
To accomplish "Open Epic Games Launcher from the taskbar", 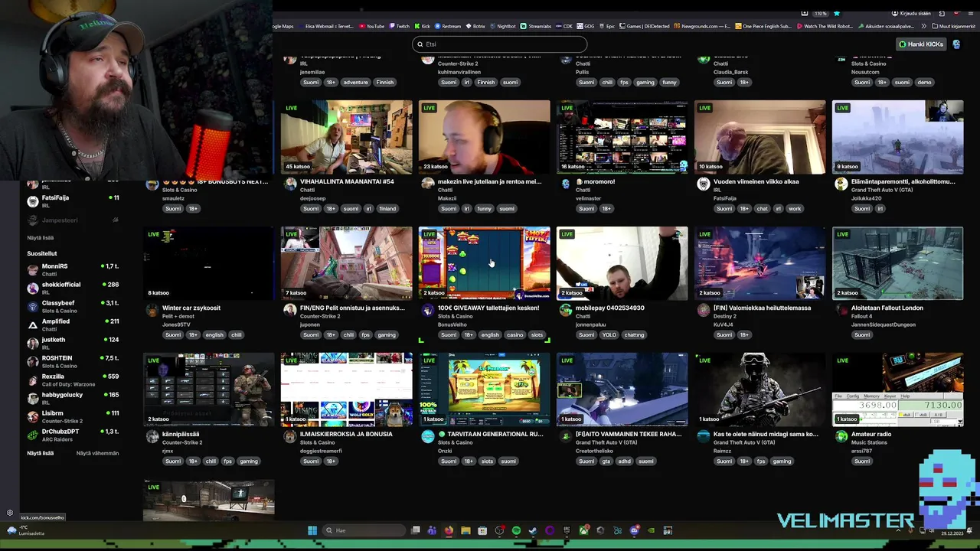I will coord(567,530).
